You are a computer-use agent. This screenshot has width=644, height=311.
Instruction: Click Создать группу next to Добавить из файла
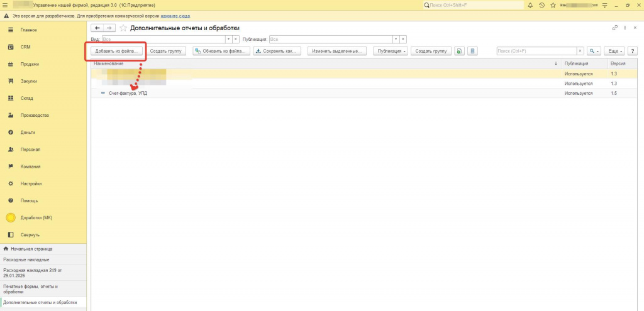click(x=165, y=52)
